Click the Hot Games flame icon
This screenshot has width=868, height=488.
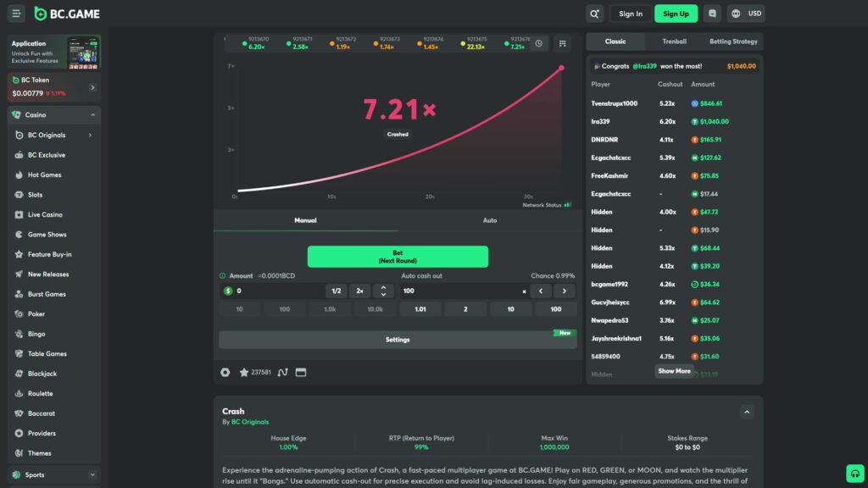coord(19,175)
